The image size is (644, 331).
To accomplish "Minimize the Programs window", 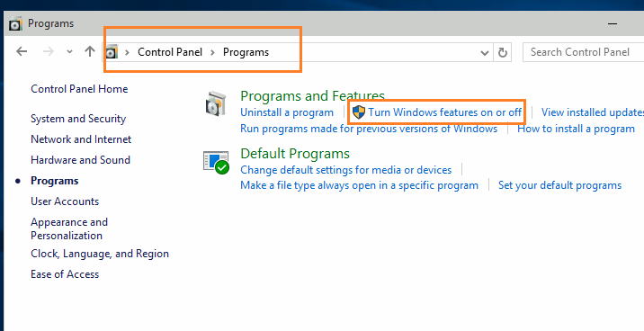I will tap(613, 23).
